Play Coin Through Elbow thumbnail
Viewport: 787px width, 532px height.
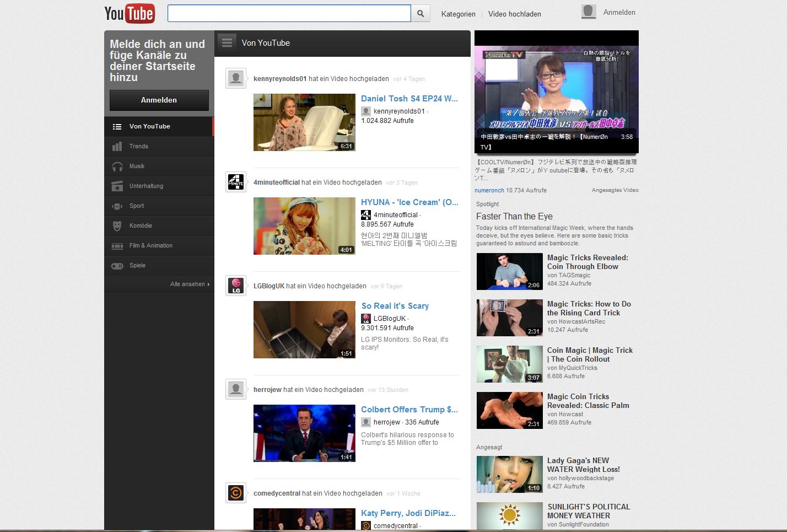(x=510, y=271)
